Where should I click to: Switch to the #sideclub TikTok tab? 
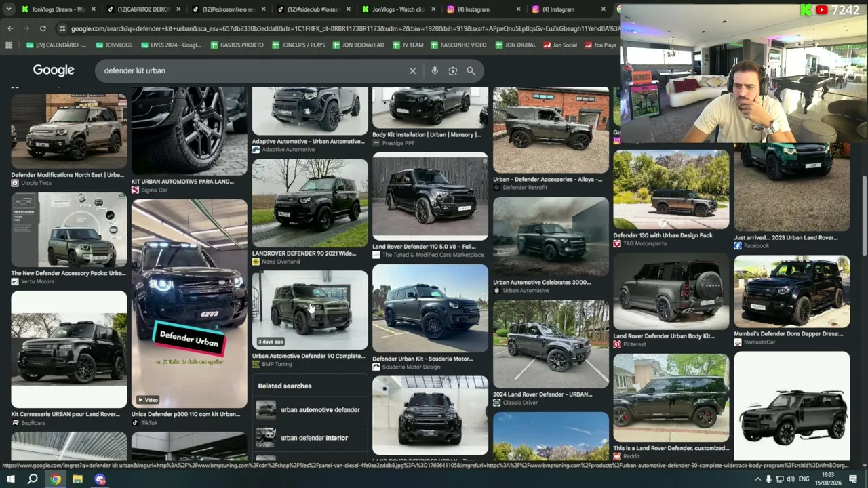point(312,9)
